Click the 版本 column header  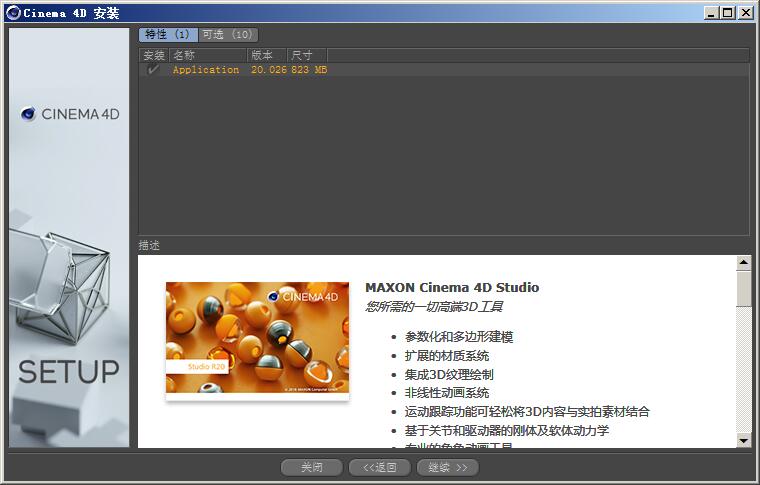coord(267,55)
